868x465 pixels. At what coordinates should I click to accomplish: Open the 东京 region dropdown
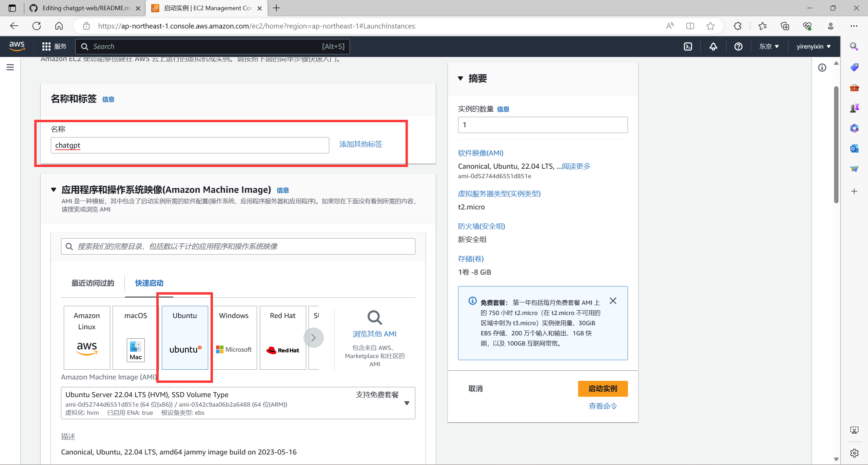[x=769, y=46]
